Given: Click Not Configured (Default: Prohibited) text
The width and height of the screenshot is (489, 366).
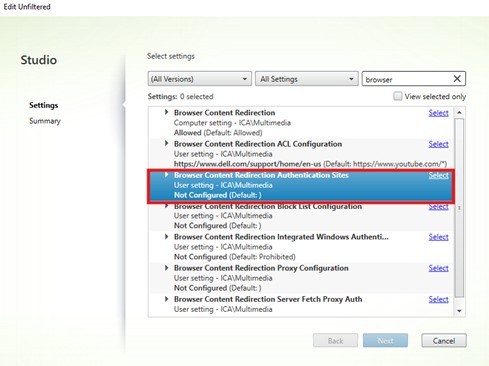Looking at the screenshot, I should [x=235, y=257].
